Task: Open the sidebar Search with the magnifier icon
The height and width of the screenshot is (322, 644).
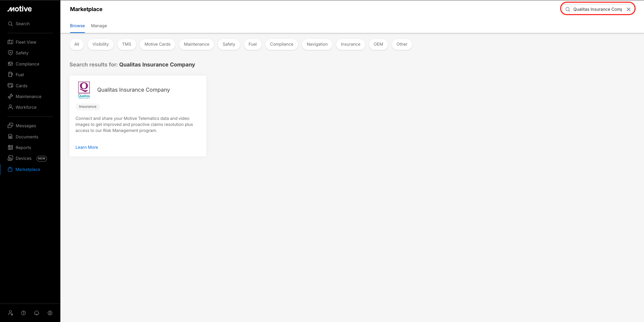Action: tap(19, 24)
